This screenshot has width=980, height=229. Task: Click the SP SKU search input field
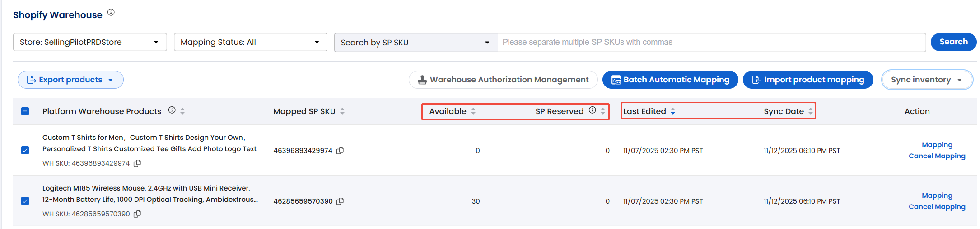(711, 43)
